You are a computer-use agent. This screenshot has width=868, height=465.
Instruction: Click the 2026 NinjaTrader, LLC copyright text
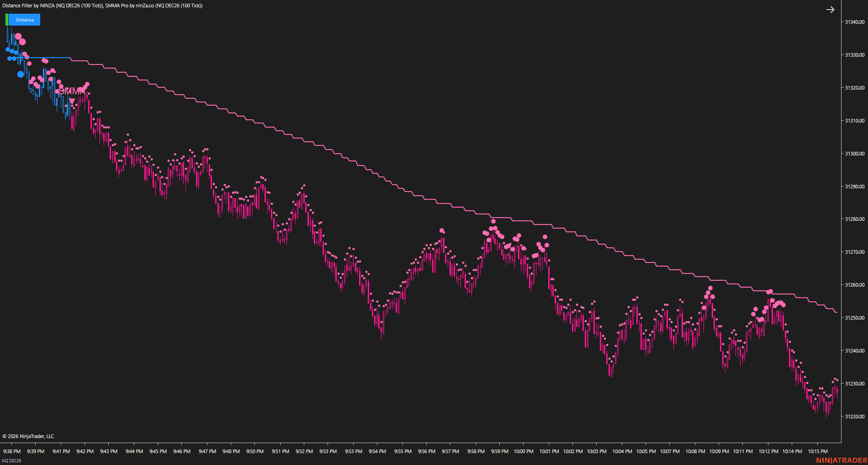pyautogui.click(x=28, y=436)
